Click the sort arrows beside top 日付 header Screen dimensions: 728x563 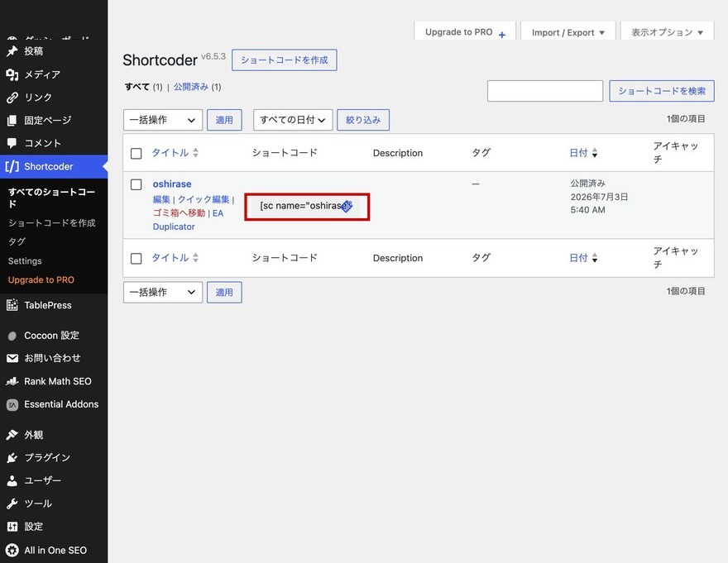pos(595,153)
